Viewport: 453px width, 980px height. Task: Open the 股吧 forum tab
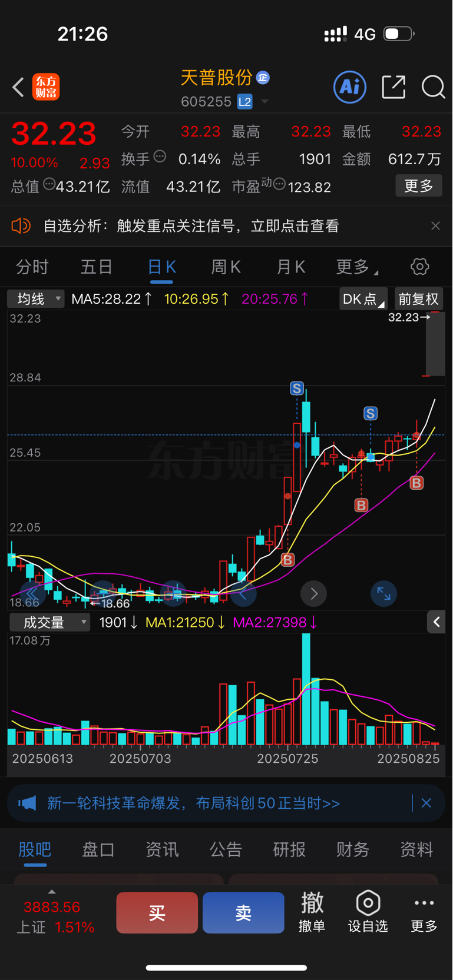coord(35,849)
